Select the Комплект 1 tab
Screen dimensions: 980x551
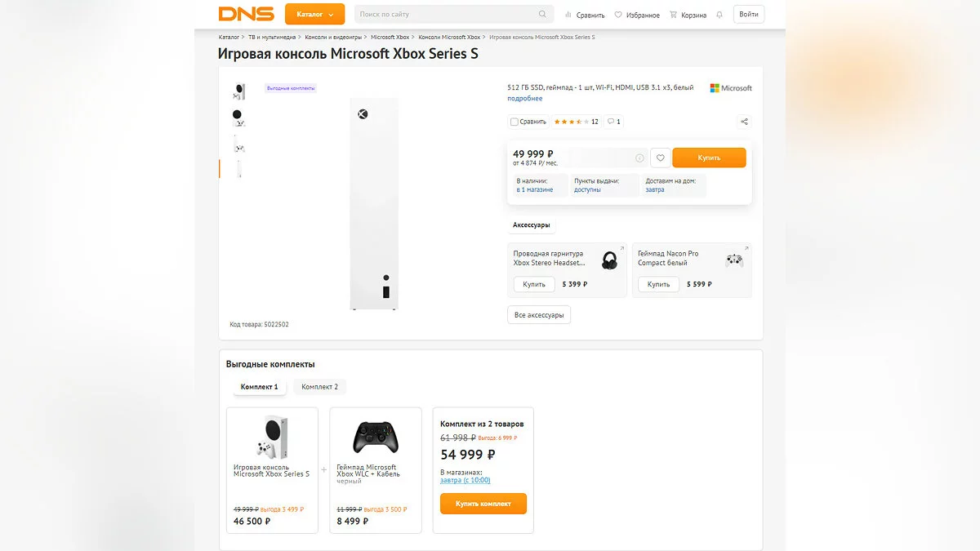point(259,387)
